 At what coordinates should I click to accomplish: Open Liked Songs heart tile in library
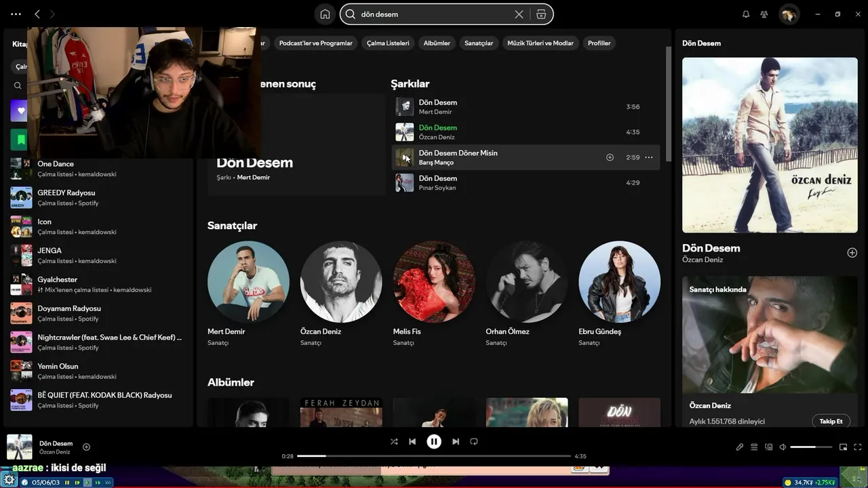point(19,110)
